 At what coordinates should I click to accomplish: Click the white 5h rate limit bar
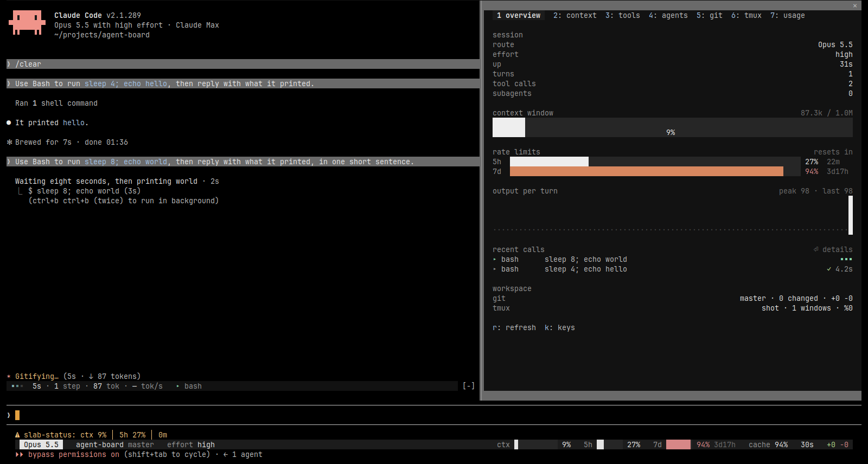[549, 162]
